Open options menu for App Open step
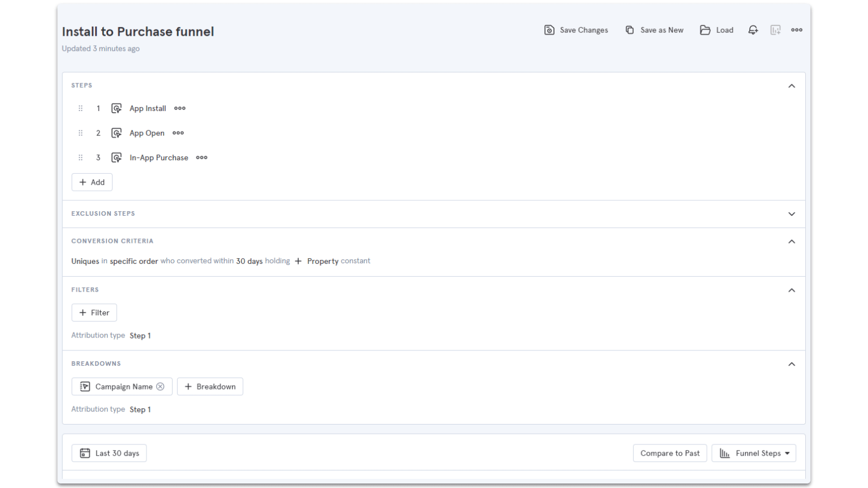Image resolution: width=868 pixels, height=488 pixels. [x=178, y=133]
